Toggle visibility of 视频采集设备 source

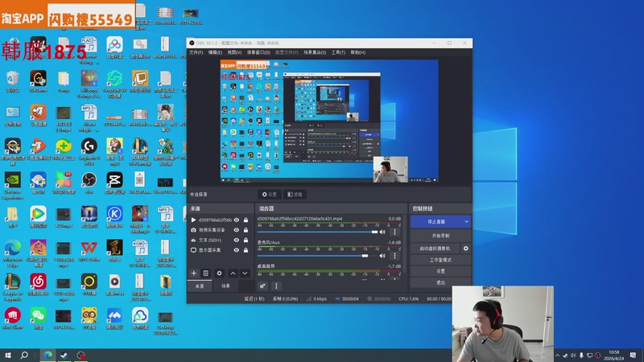click(237, 230)
